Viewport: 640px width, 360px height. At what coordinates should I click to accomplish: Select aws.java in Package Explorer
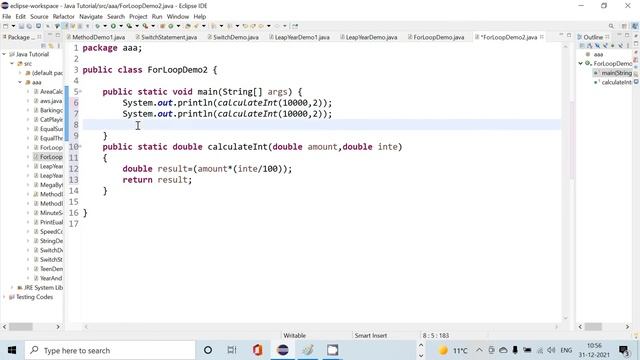(x=51, y=101)
